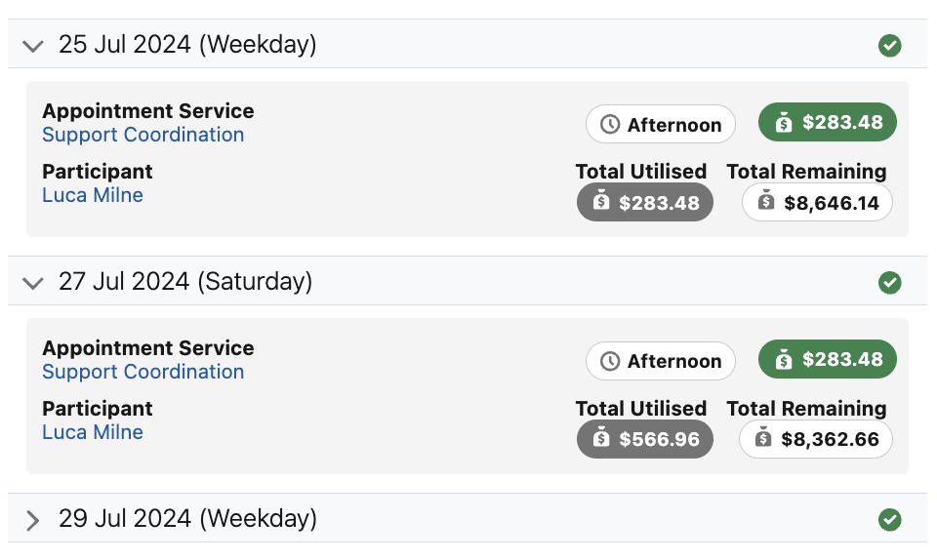The height and width of the screenshot is (560, 937).
Task: Expand the 29 Jul 2024 (Weekday) section
Action: click(x=33, y=519)
